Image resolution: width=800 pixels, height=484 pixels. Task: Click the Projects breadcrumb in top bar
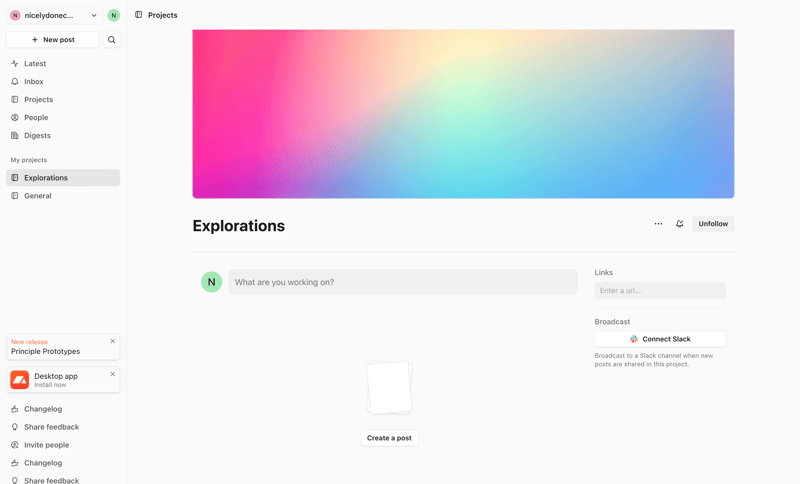[x=162, y=15]
